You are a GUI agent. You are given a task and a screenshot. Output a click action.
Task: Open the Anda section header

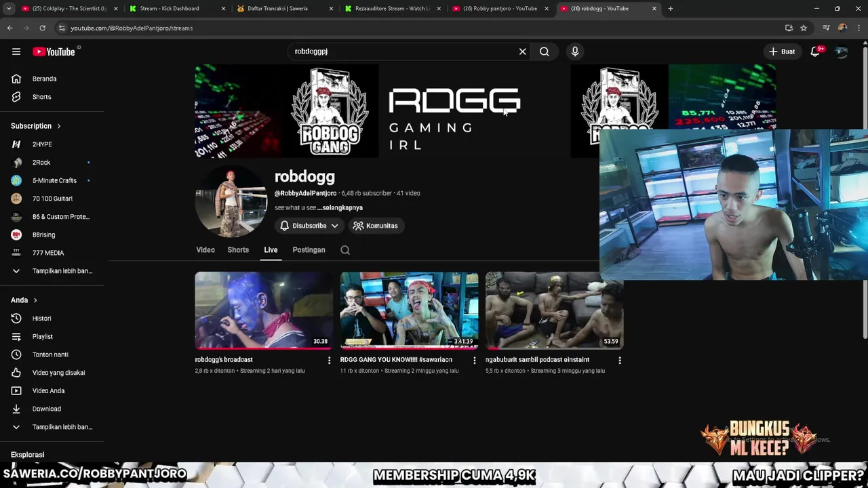tap(24, 300)
